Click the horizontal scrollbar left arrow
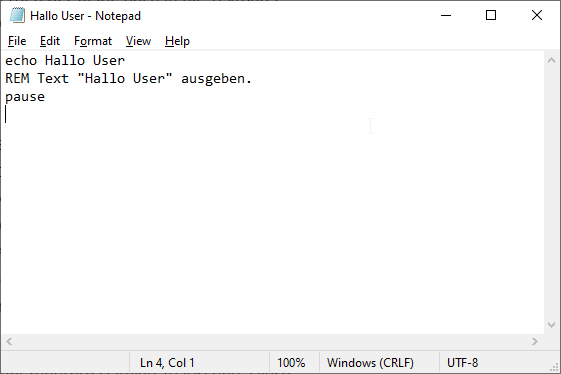The image size is (561, 374). pyautogui.click(x=9, y=341)
